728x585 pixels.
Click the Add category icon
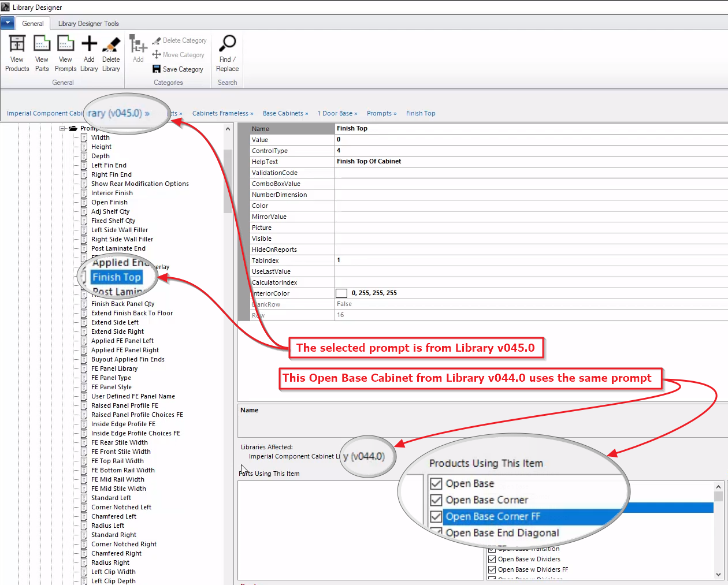coord(138,44)
